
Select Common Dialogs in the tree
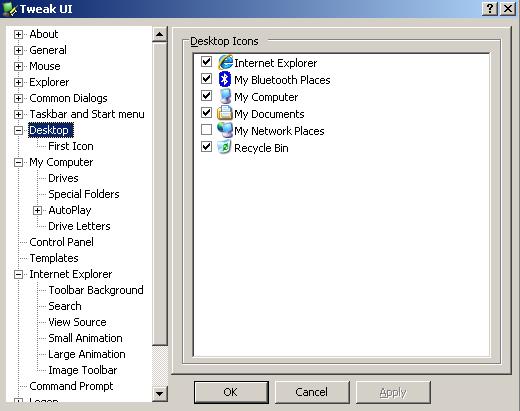point(68,98)
